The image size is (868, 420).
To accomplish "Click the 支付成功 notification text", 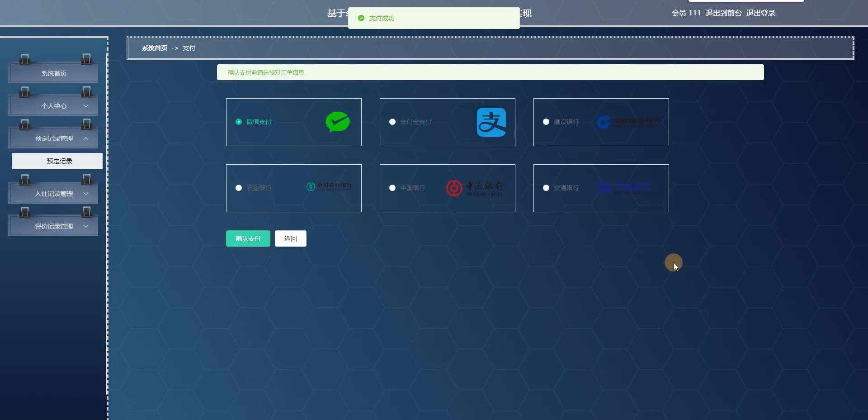I will pyautogui.click(x=382, y=18).
